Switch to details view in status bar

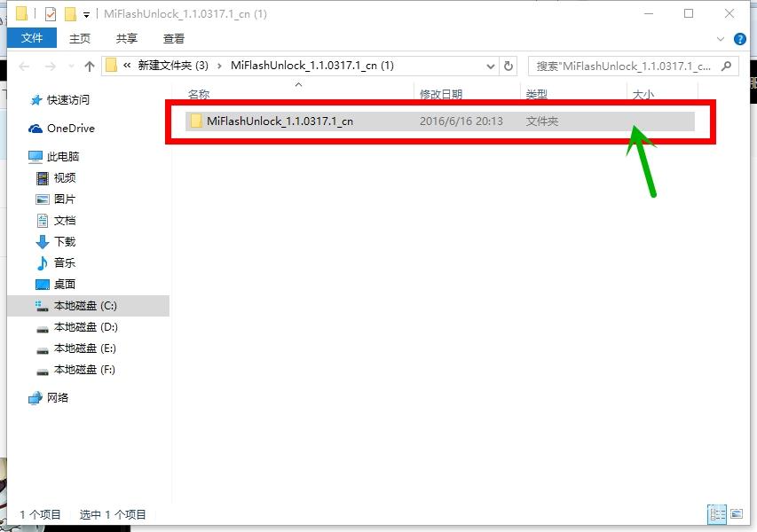(x=716, y=514)
